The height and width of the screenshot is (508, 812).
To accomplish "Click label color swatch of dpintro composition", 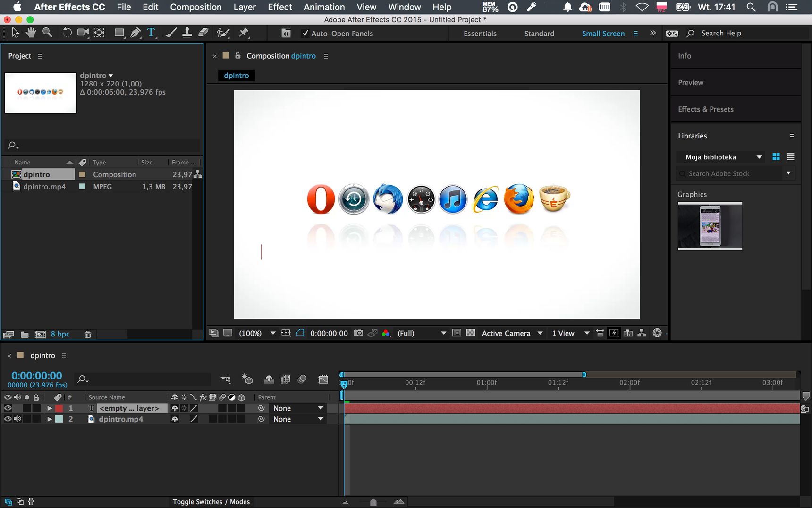I will coord(82,174).
